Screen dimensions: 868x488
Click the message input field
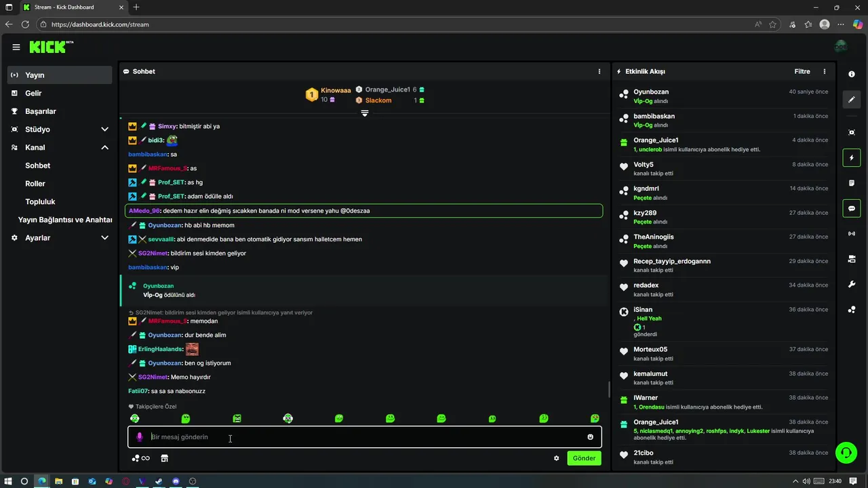pos(365,437)
